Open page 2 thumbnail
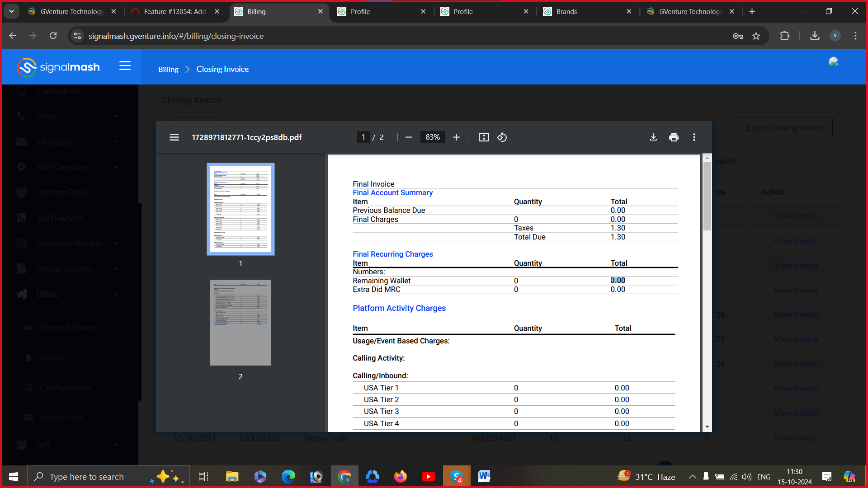This screenshot has width=868, height=488. tap(241, 322)
